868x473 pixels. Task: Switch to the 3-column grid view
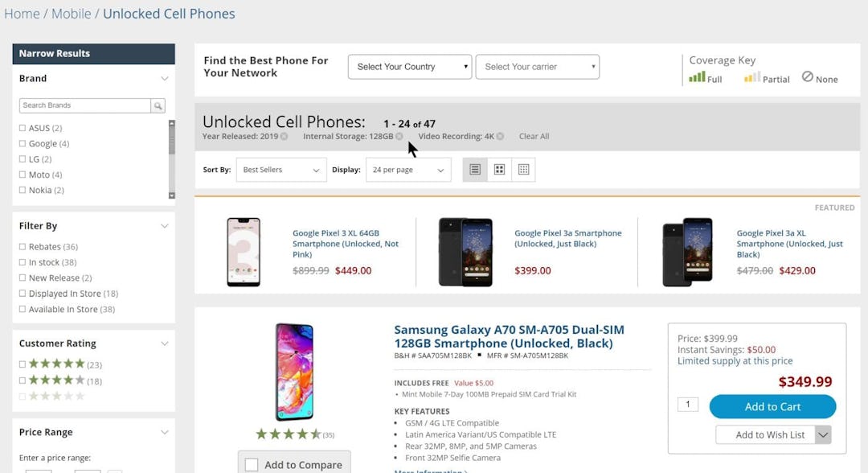click(x=523, y=169)
